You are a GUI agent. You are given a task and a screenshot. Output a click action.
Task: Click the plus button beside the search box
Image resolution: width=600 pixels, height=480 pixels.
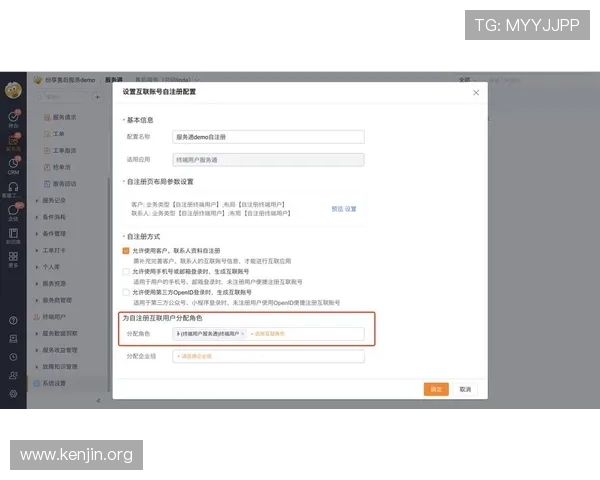97,97
